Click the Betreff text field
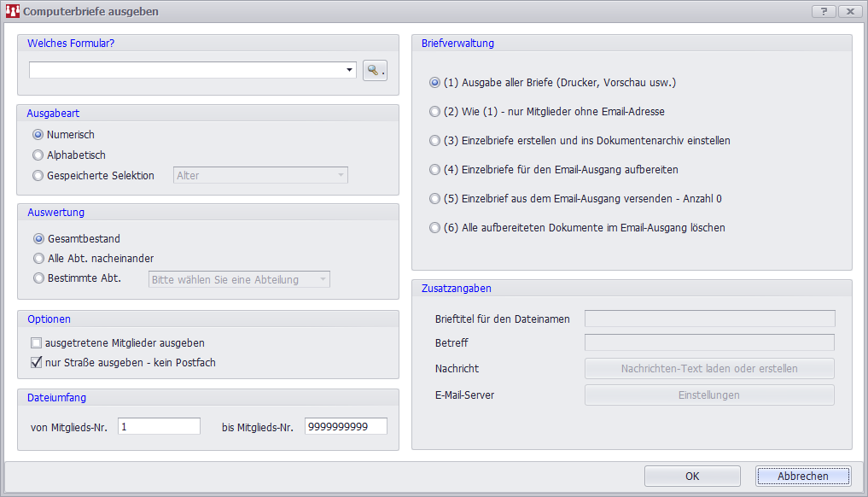The width and height of the screenshot is (868, 497). [710, 342]
